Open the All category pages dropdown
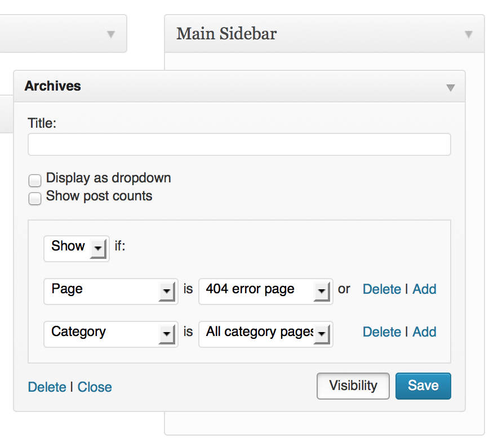This screenshot has width=498, height=448. coord(265,333)
